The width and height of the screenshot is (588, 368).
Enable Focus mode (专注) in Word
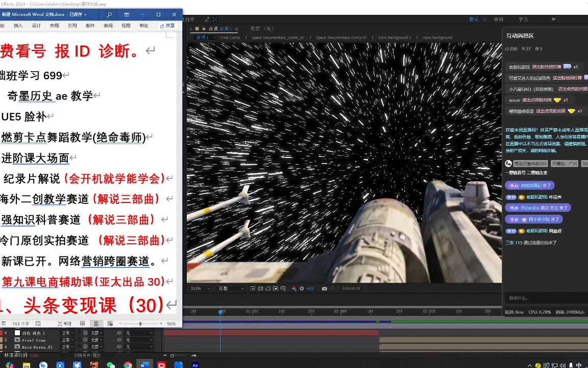pyautogui.click(x=64, y=324)
